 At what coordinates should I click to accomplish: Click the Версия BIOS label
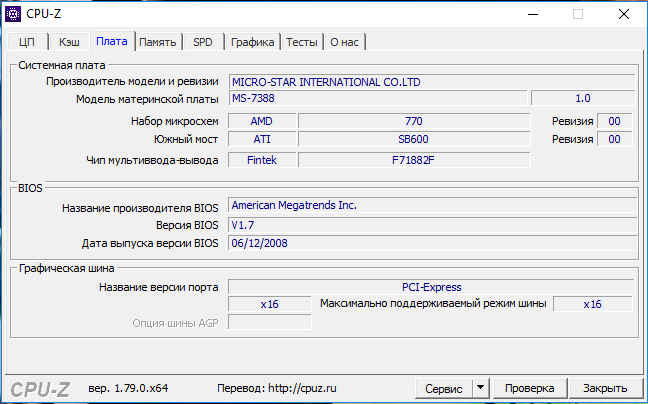(187, 225)
